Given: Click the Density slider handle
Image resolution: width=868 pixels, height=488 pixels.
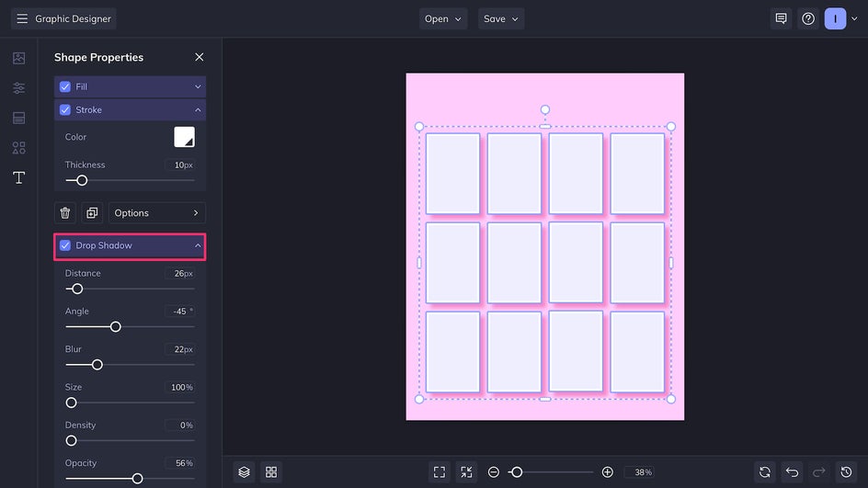Looking at the screenshot, I should 72,441.
